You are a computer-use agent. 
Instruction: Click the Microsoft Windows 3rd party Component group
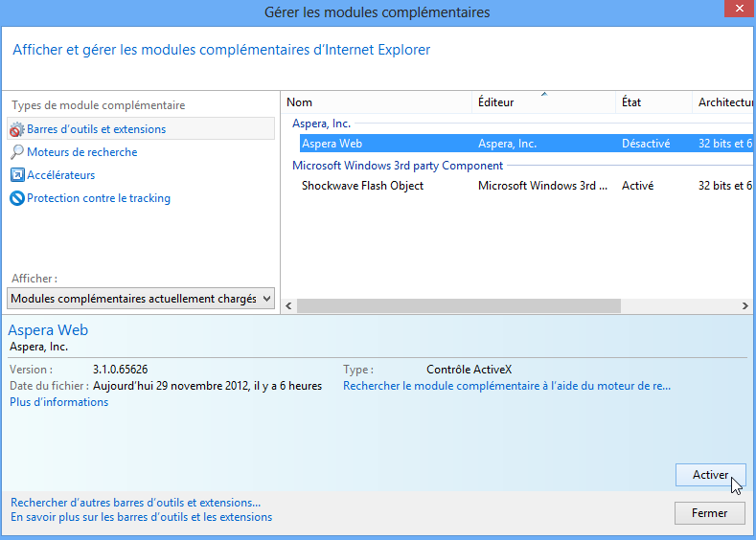398,166
